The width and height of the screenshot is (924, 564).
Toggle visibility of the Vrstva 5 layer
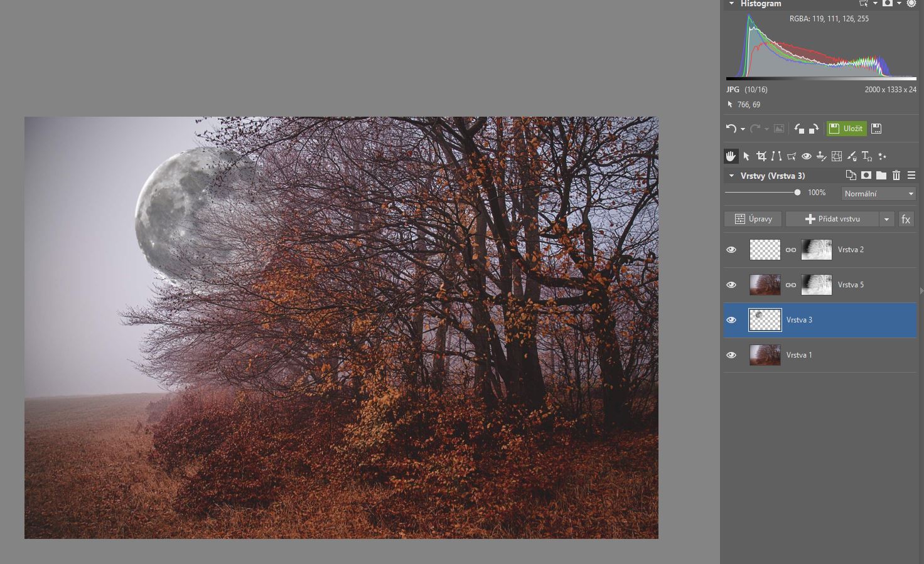tap(731, 285)
